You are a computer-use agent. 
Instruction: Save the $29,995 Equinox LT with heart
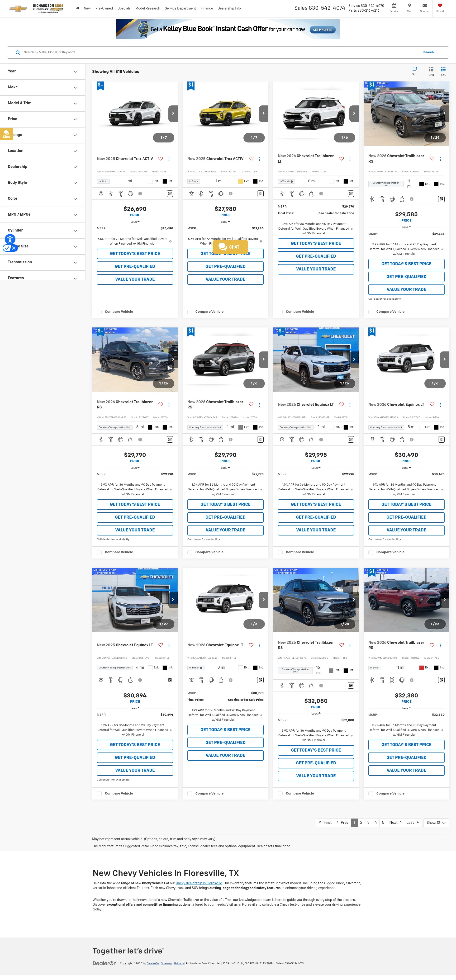pos(342,404)
